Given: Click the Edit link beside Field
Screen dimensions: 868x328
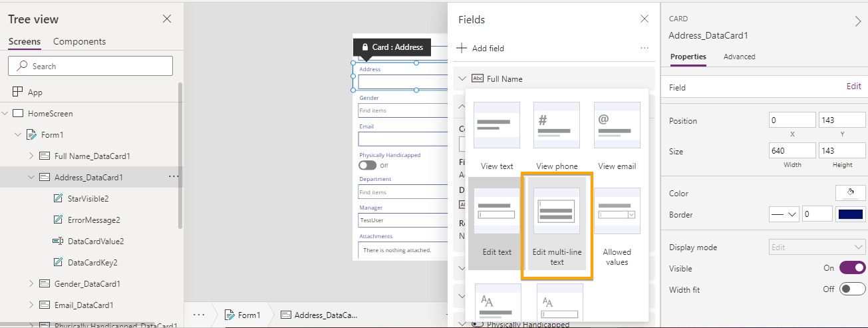Looking at the screenshot, I should 853,86.
